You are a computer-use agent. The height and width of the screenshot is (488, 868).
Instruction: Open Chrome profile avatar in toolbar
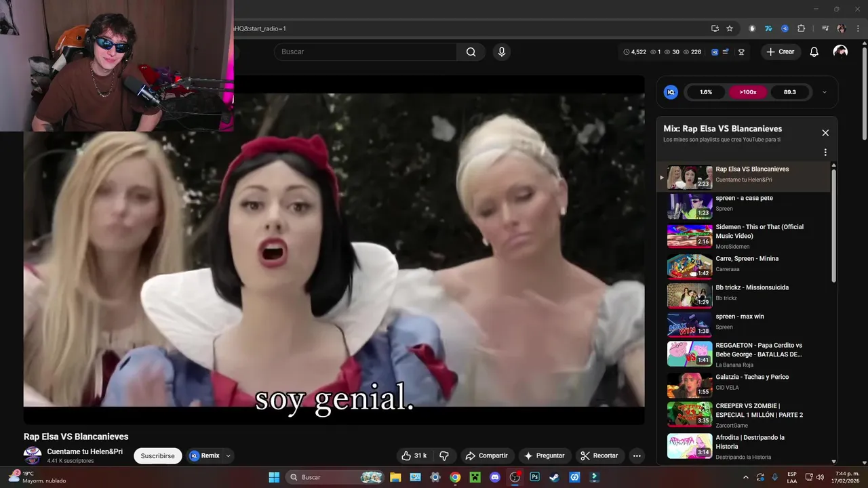coord(842,28)
